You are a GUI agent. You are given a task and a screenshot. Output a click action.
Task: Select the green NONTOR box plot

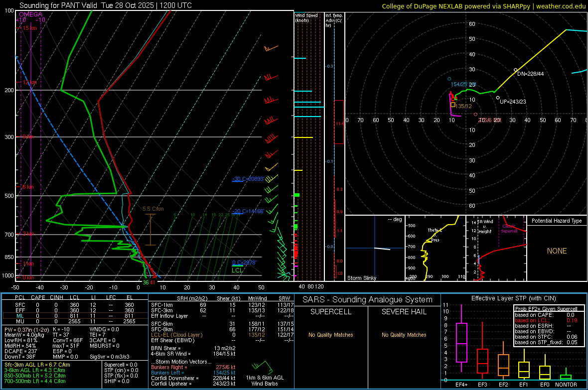[x=566, y=375]
